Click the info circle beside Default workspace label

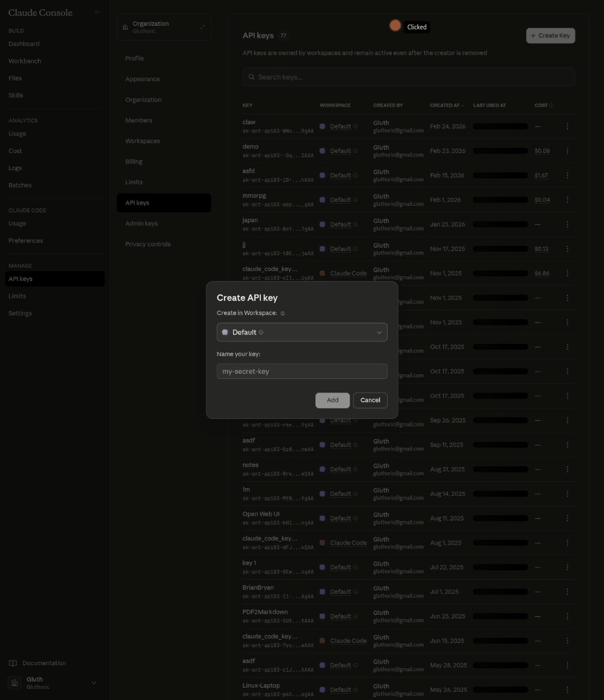(262, 332)
